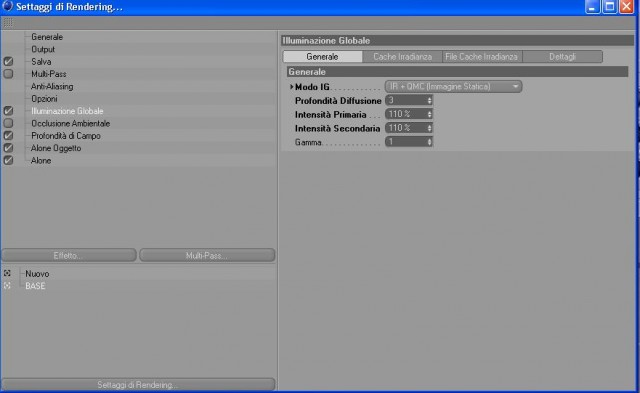The height and width of the screenshot is (393, 640).
Task: Click the bottom Settaggi di Rendering... button
Action: point(138,384)
